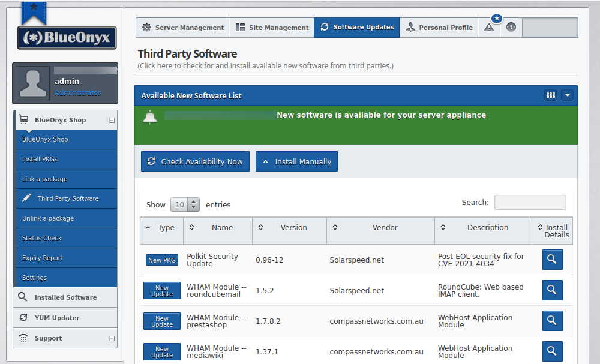600x364 pixels.
Task: Click the round icon beside the warning triangle
Action: coord(511,28)
